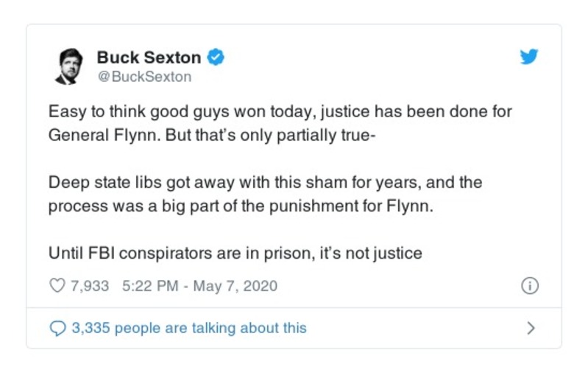Click Buck Sexton's profile avatar photo
Image resolution: width=588 pixels, height=378 pixels.
click(71, 67)
